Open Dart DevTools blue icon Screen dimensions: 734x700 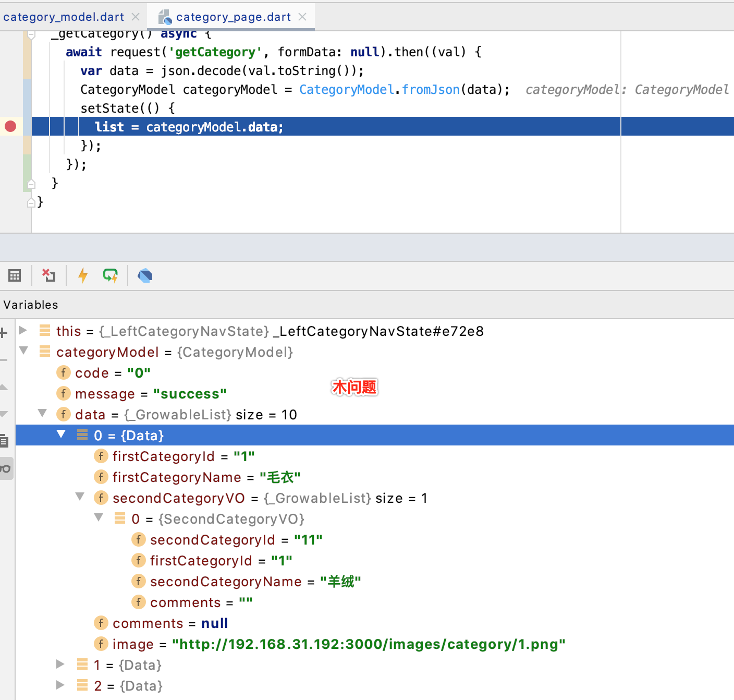coord(145,275)
